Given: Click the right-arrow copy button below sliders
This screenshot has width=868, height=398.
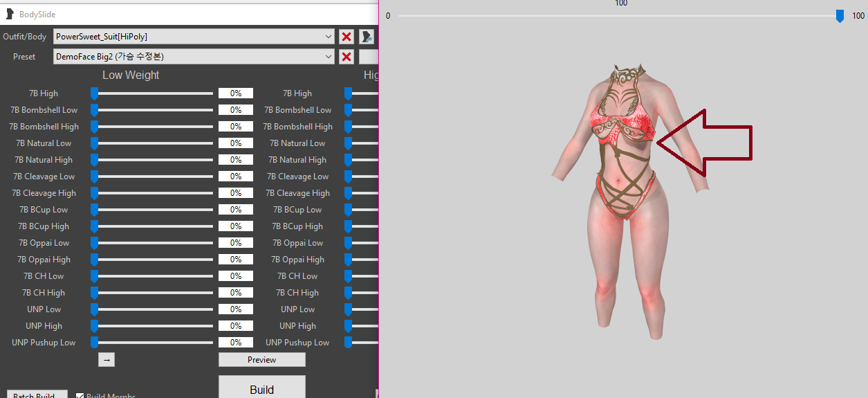Looking at the screenshot, I should [x=107, y=360].
